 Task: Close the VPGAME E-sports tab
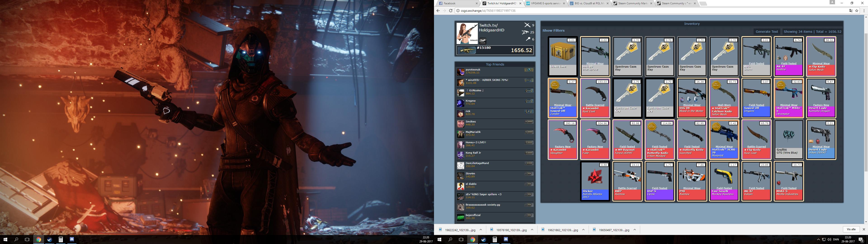[x=564, y=3]
